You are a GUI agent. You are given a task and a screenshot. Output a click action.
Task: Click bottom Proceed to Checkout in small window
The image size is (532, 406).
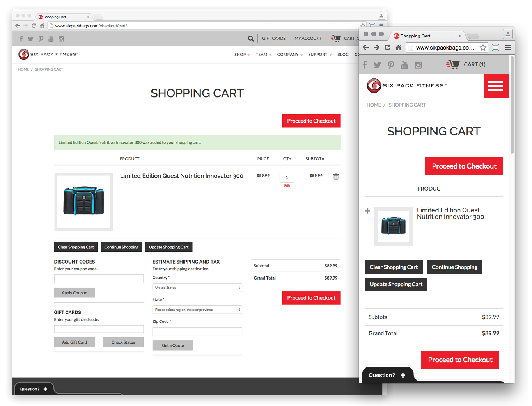pos(460,360)
